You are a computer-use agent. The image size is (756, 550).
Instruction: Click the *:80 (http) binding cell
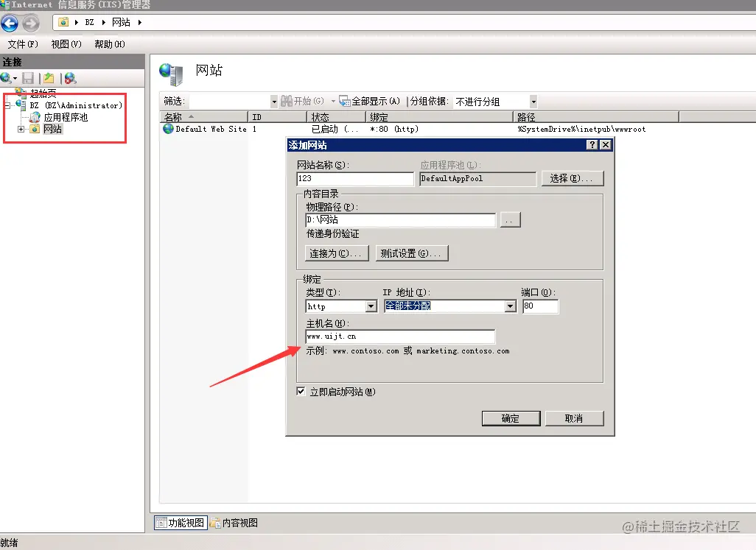click(x=394, y=129)
